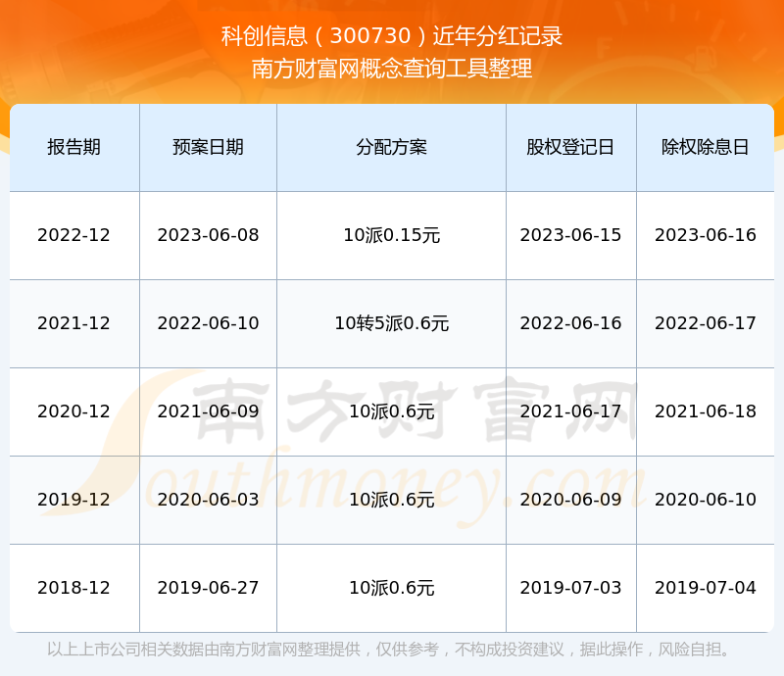Click ex-dividend date 2021-06-18

coord(705,411)
